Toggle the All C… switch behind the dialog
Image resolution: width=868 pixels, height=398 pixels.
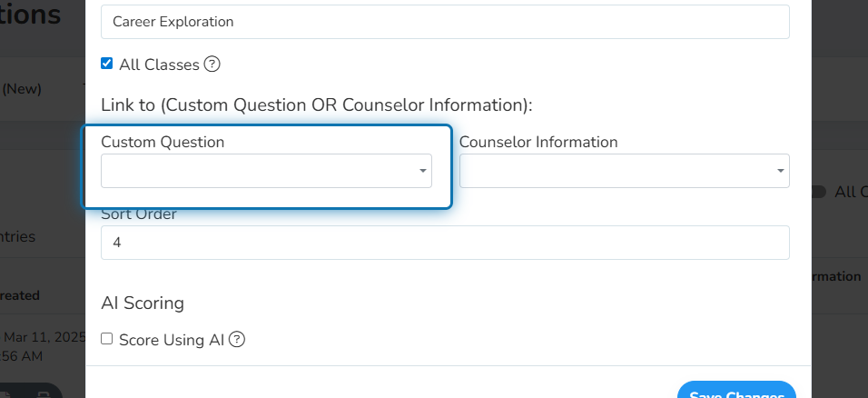coord(819,192)
